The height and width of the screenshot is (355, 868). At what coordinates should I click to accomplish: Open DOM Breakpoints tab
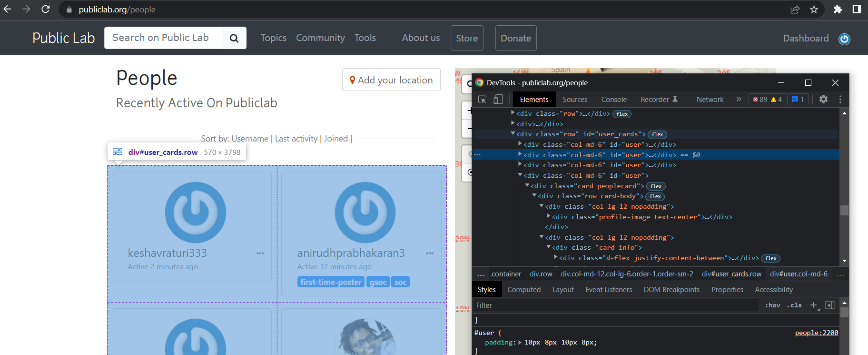(x=671, y=289)
